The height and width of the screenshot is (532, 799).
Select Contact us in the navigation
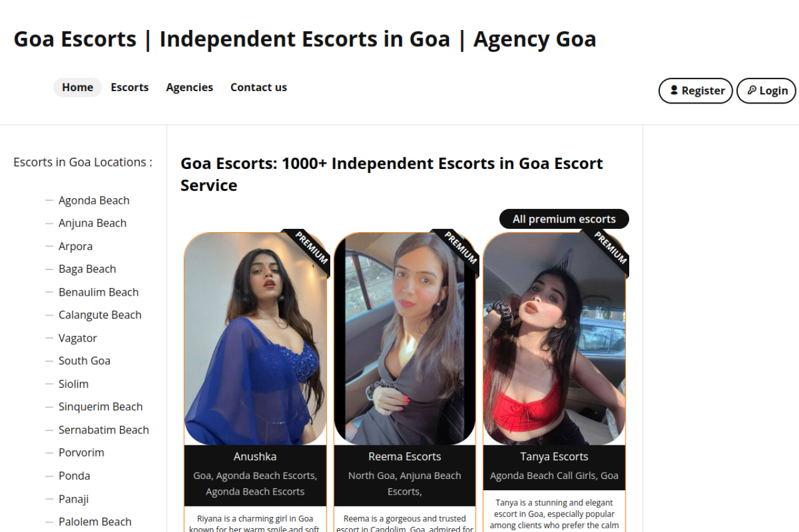258,87
